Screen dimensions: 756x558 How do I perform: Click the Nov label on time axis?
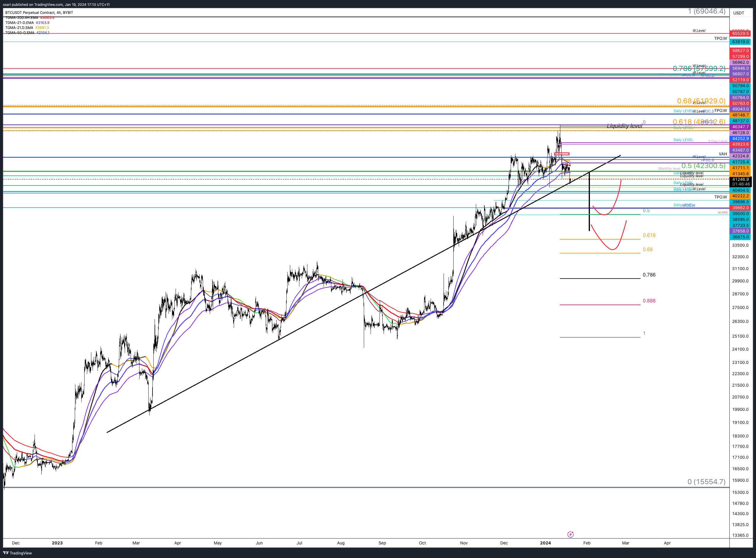pyautogui.click(x=464, y=543)
